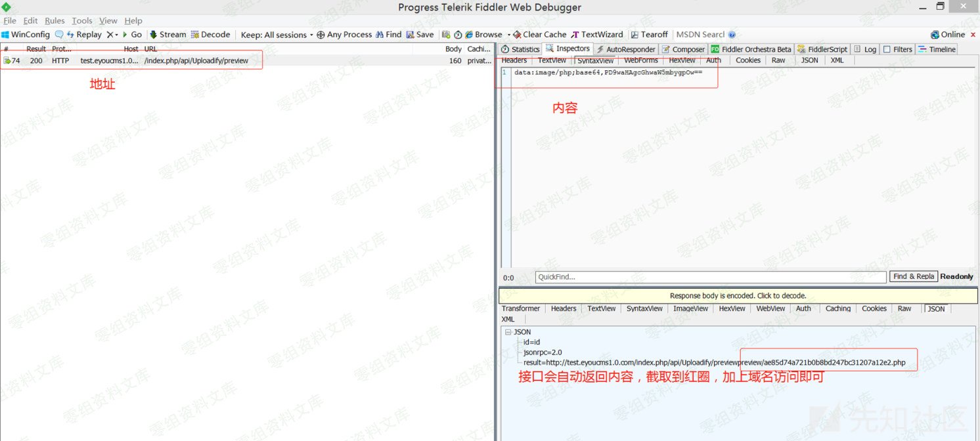Open the Fiddler Orchestra Beta tab
980x441 pixels.
(751, 49)
